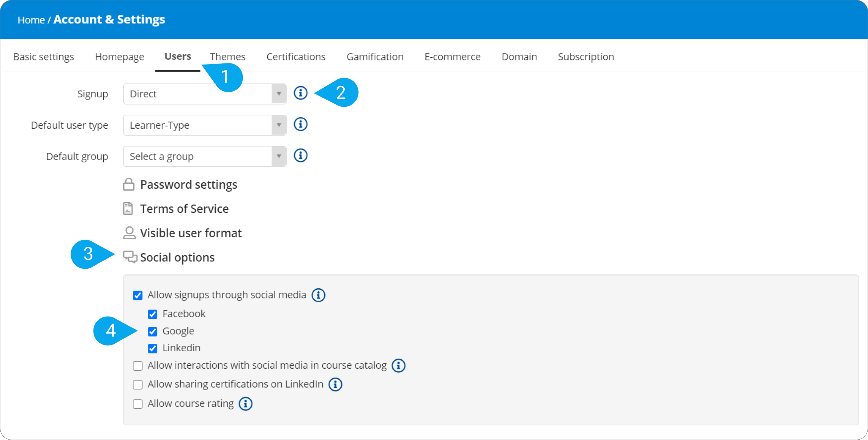Expand the Terms of Service section
This screenshot has width=868, height=440.
click(x=184, y=209)
